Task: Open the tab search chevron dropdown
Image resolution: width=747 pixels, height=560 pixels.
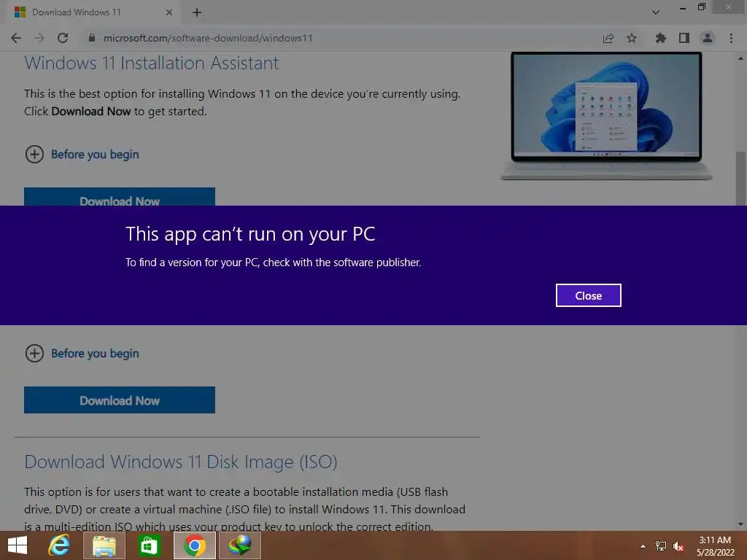Action: [656, 12]
